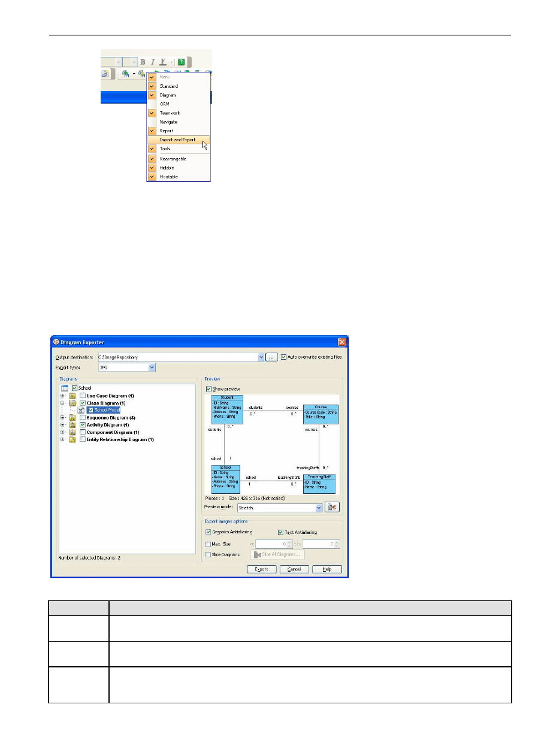
Task: Click the Use Case Diagram folder icon
Action: click(x=72, y=396)
